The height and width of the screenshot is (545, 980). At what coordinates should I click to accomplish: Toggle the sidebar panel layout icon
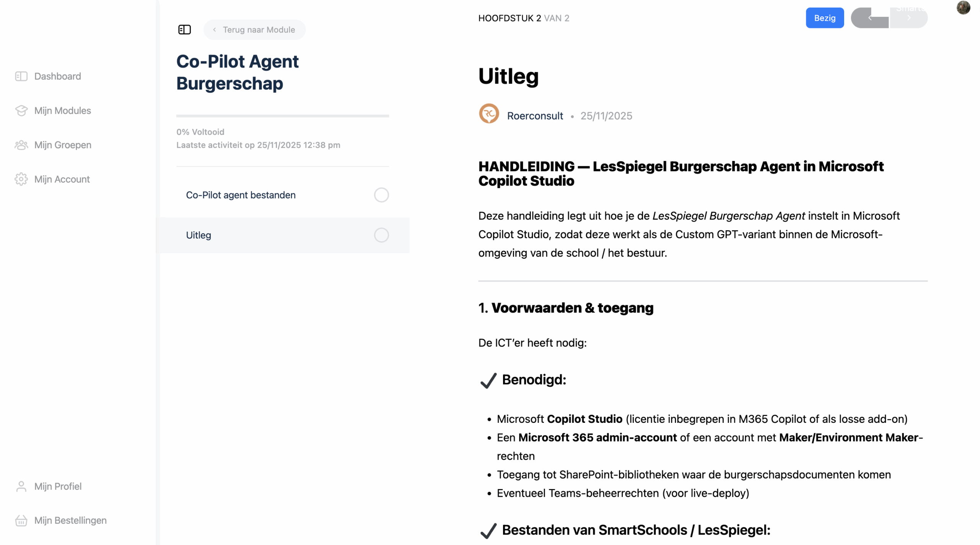click(185, 29)
